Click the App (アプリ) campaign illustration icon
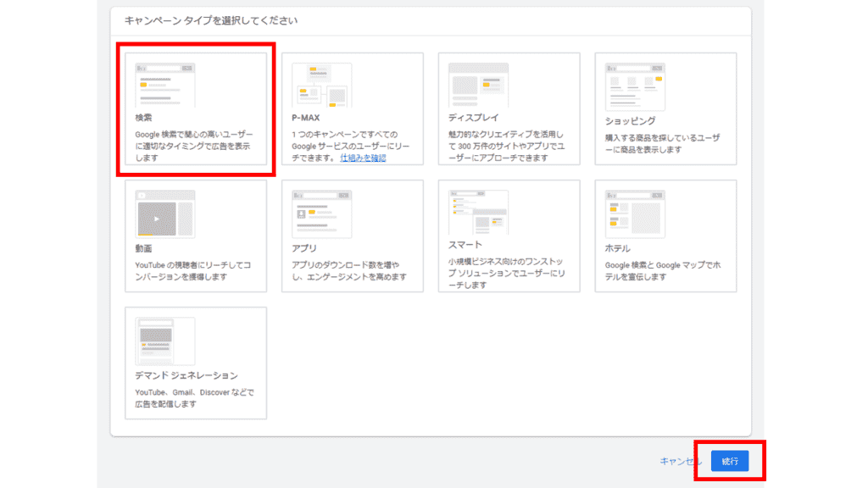Screen dimensions: 868x488 tap(321, 213)
